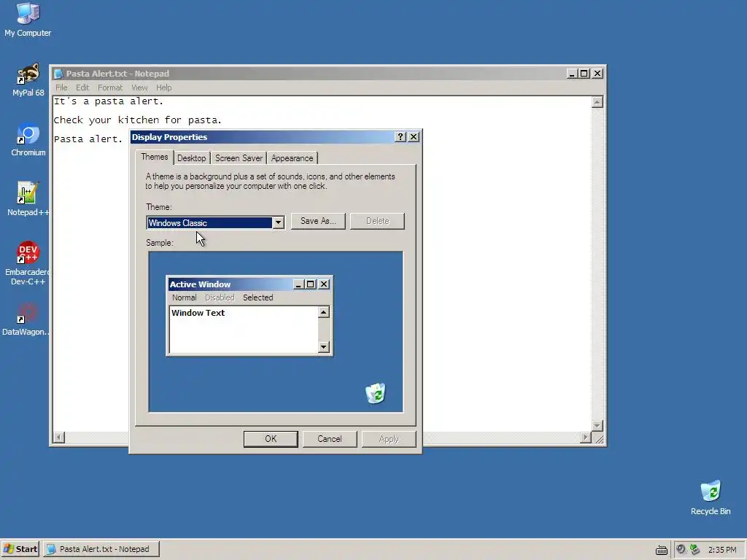This screenshot has width=747, height=560.
Task: Open Chromium desktop shortcut
Action: (28, 139)
